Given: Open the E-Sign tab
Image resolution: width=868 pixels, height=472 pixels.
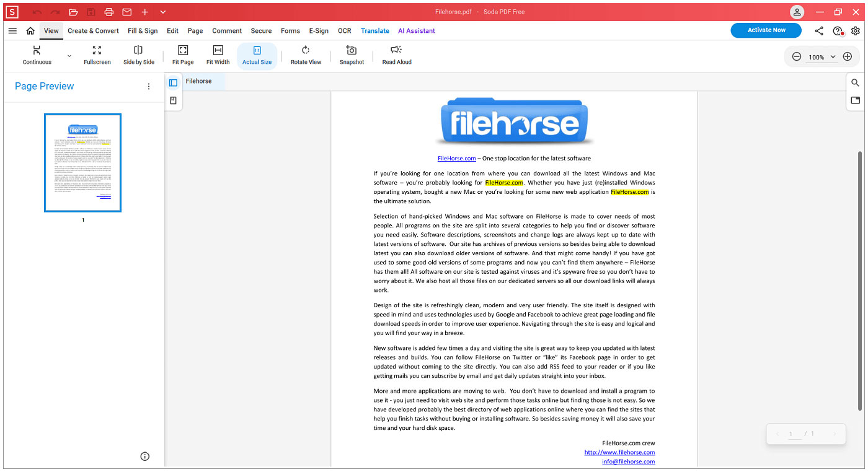Looking at the screenshot, I should 319,30.
